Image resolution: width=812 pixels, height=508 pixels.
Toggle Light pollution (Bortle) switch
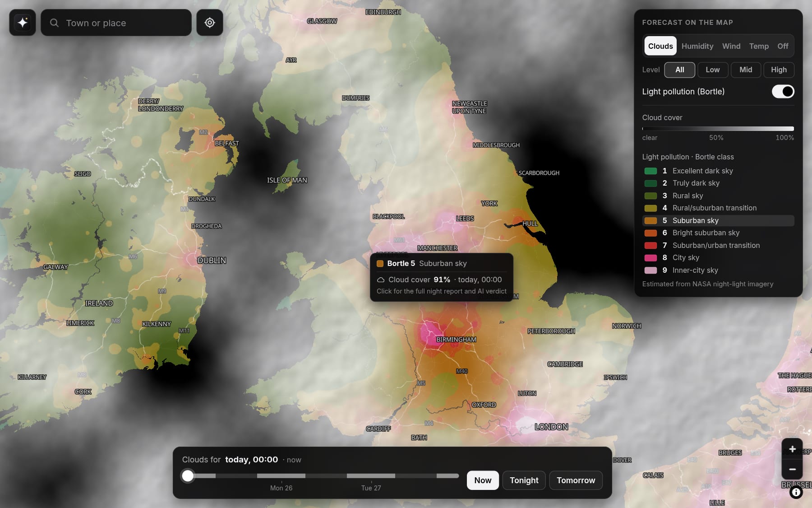tap(783, 92)
